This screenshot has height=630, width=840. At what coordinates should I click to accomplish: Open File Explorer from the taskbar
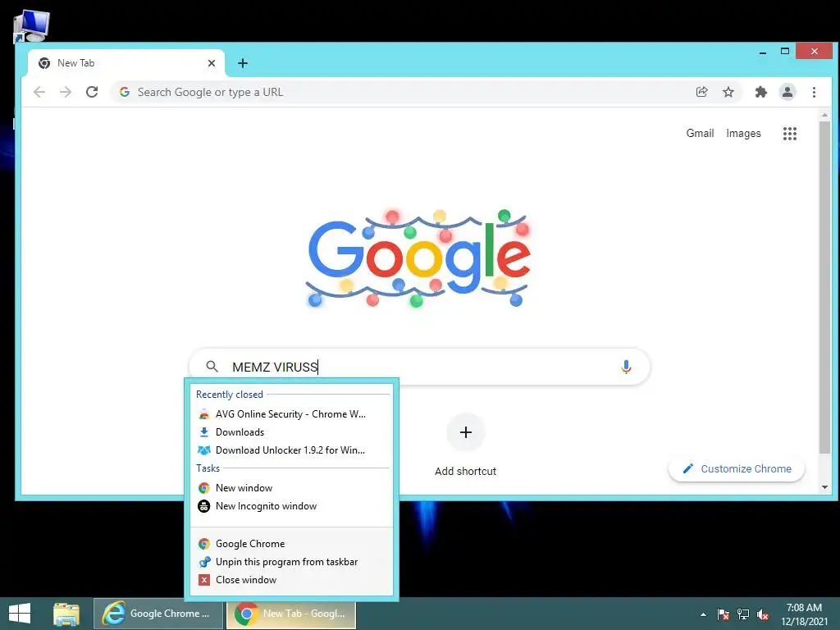coord(66,614)
